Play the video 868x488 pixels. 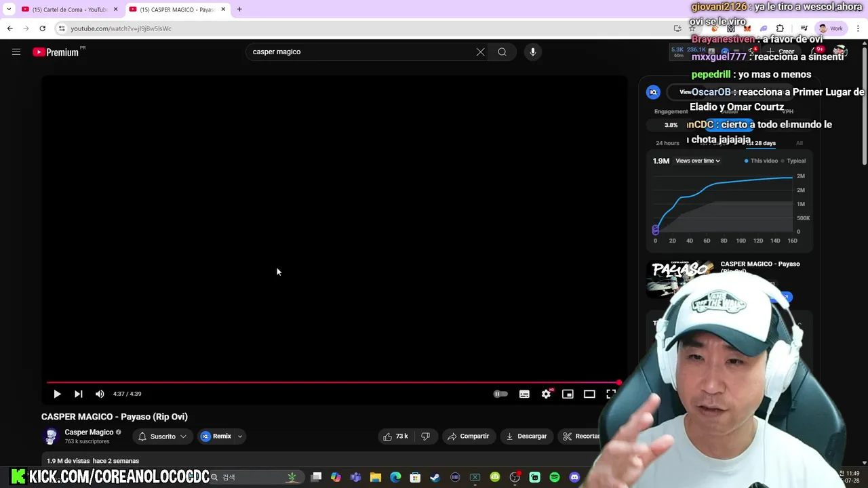click(57, 394)
